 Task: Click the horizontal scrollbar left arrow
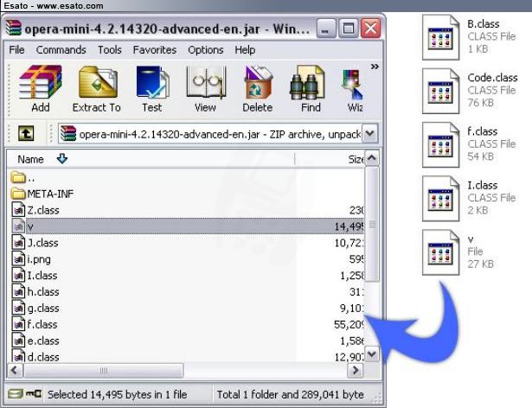tap(15, 370)
